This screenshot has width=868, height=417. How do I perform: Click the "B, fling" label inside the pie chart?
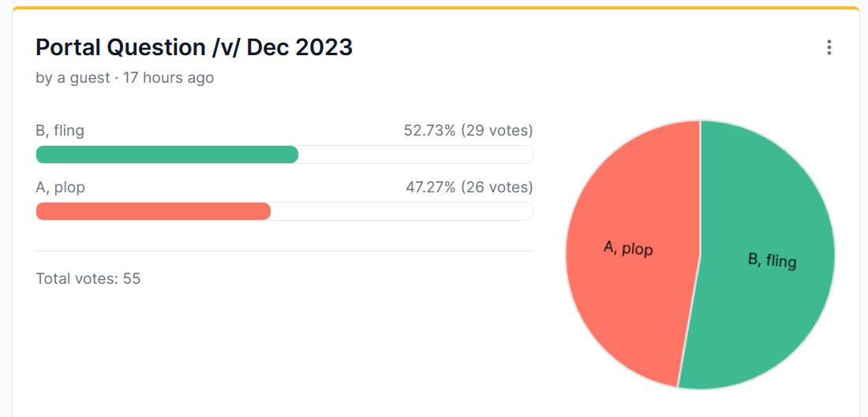772,259
